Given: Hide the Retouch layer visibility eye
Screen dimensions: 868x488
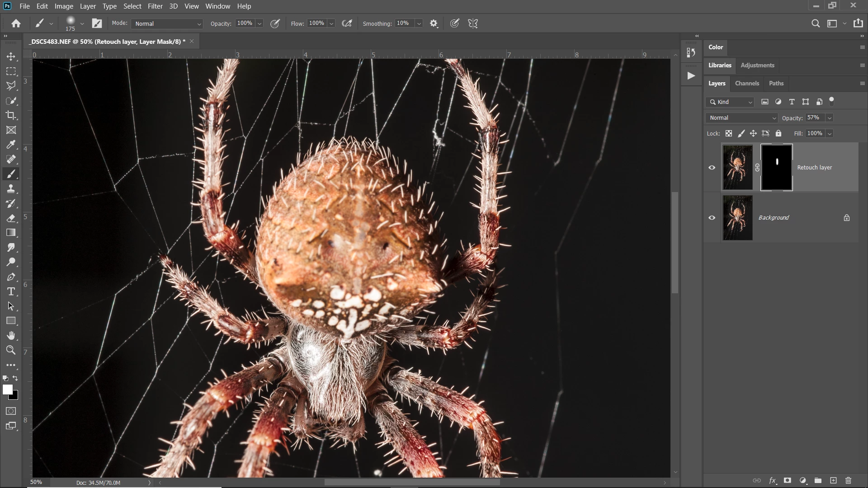Looking at the screenshot, I should pyautogui.click(x=712, y=168).
